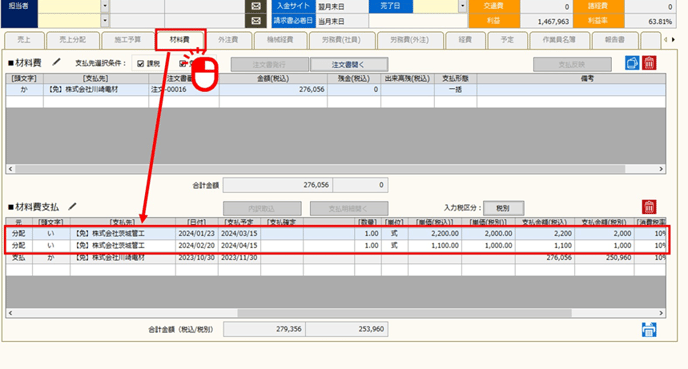Screen dimensions: 688x369
Task: Click the pencil edit icon beside 材料費
Action: tap(56, 62)
